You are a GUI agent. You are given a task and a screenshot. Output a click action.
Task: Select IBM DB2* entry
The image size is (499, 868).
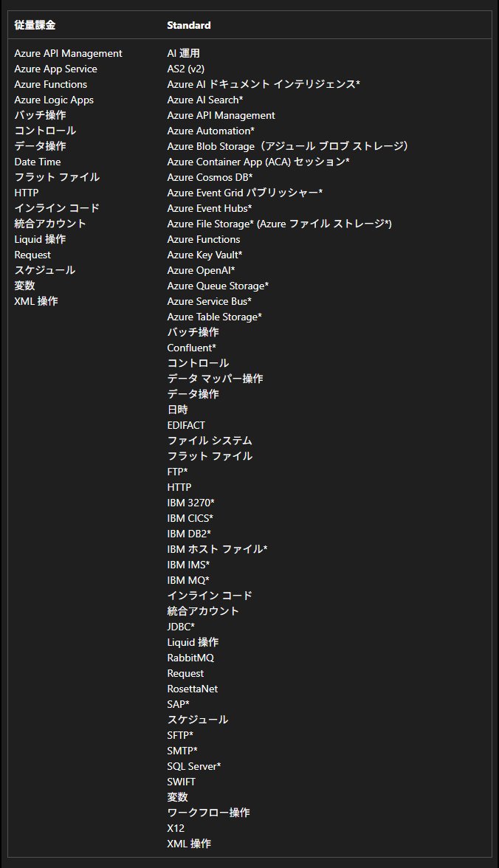189,534
